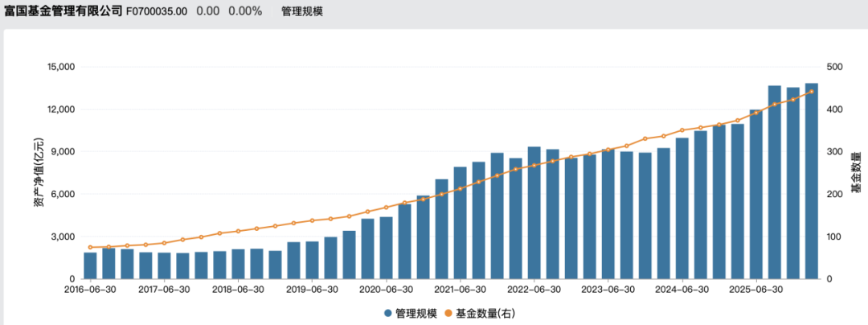Image resolution: width=868 pixels, height=325 pixels.
Task: Select the bar for 2024-06-30
Action: (x=682, y=208)
